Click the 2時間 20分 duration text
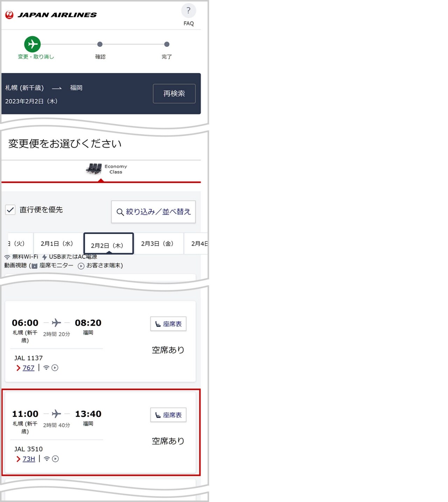The height and width of the screenshot is (502, 448). pyautogui.click(x=56, y=334)
